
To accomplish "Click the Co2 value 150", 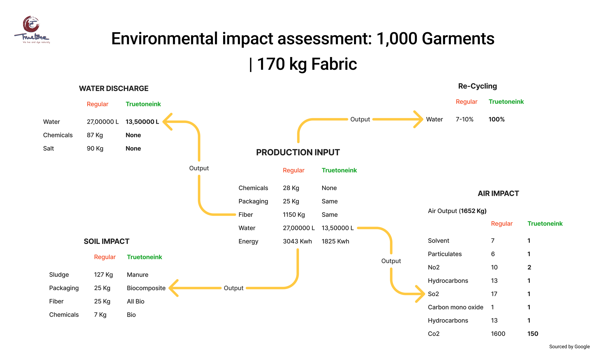I will tap(532, 334).
